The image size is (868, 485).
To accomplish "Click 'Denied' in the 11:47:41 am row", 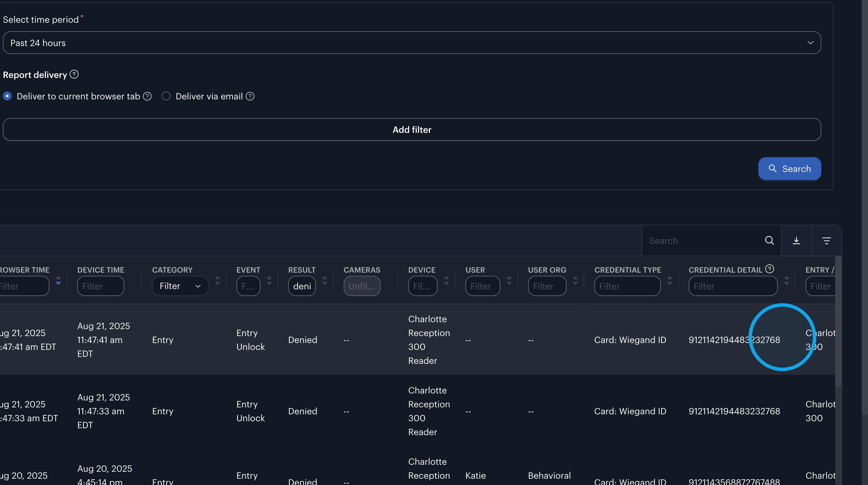I will pos(303,340).
